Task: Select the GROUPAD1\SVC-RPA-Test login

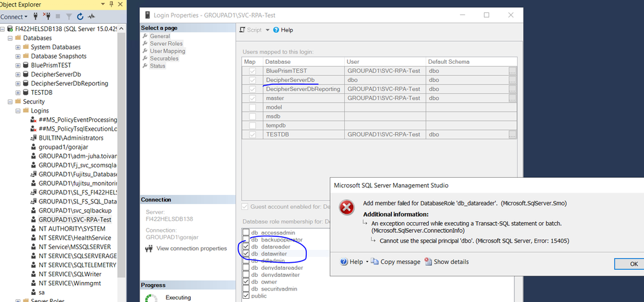Action: tap(75, 220)
